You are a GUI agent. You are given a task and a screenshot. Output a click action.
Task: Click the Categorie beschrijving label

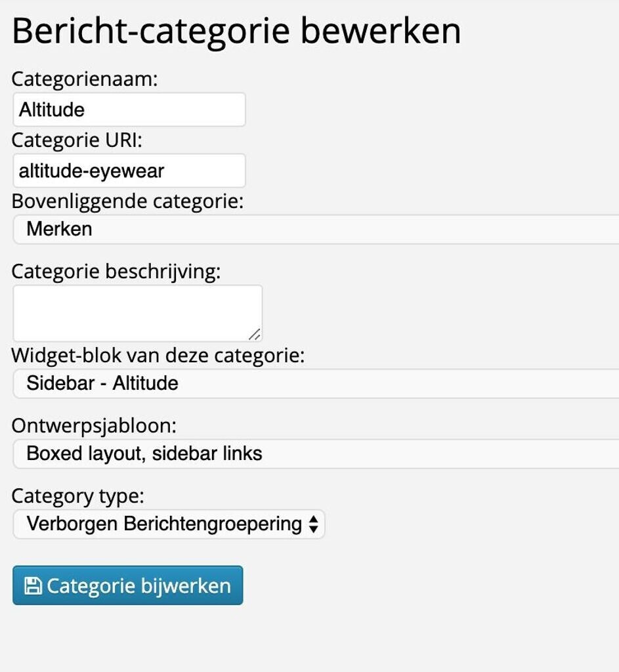(116, 272)
